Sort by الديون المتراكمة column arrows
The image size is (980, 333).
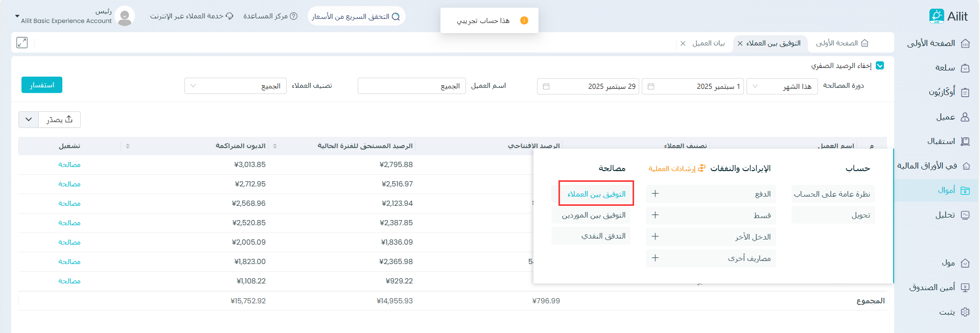(275, 146)
